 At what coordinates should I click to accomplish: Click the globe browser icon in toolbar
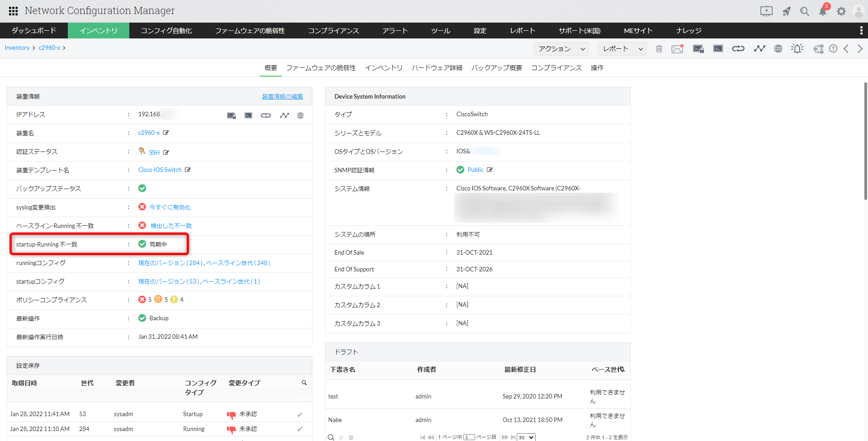[x=778, y=49]
